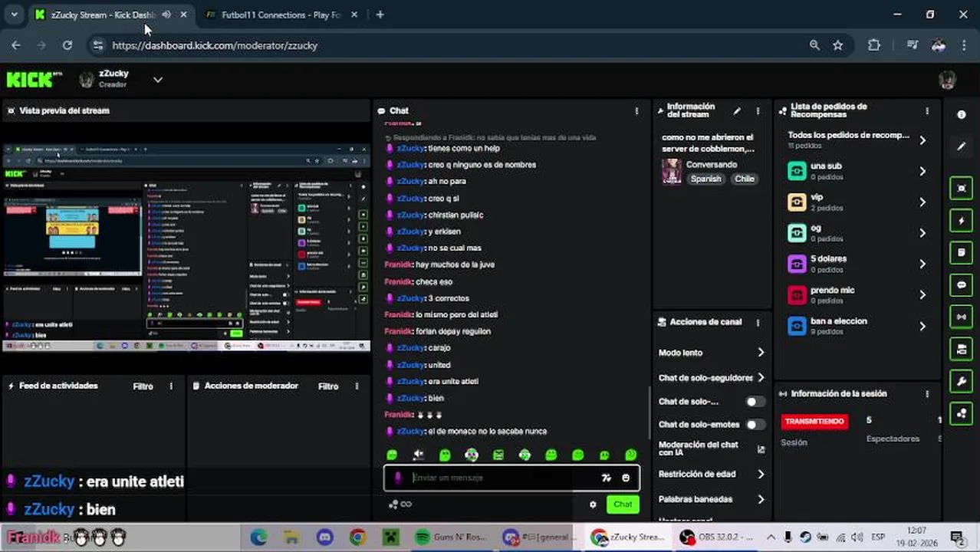Open the info icon in right sidebar
The width and height of the screenshot is (980, 552).
(962, 114)
